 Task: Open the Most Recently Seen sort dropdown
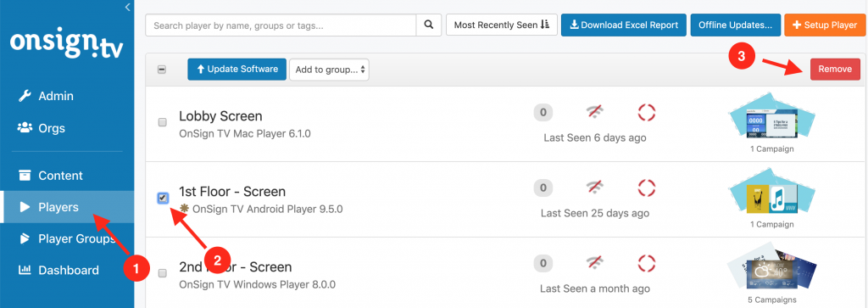click(502, 25)
